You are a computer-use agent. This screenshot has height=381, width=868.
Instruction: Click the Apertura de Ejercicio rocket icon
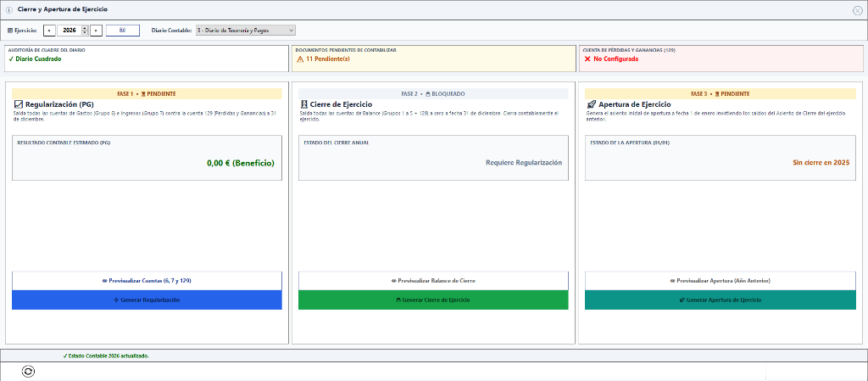[x=591, y=104]
